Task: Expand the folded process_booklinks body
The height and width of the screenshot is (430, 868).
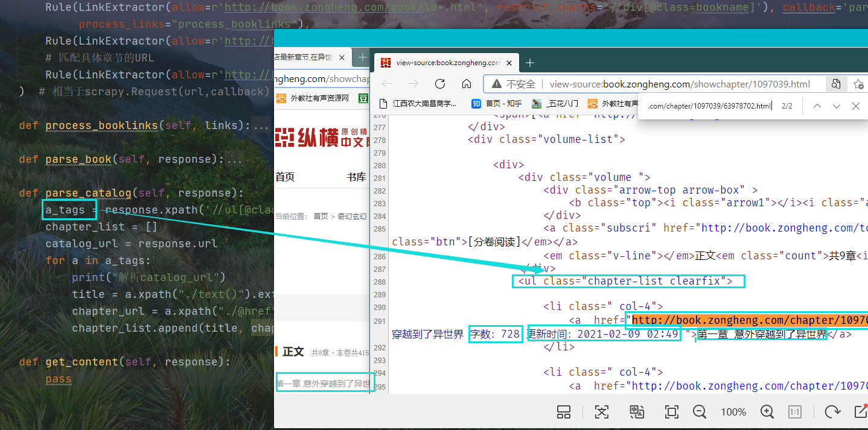Action: tap(261, 125)
